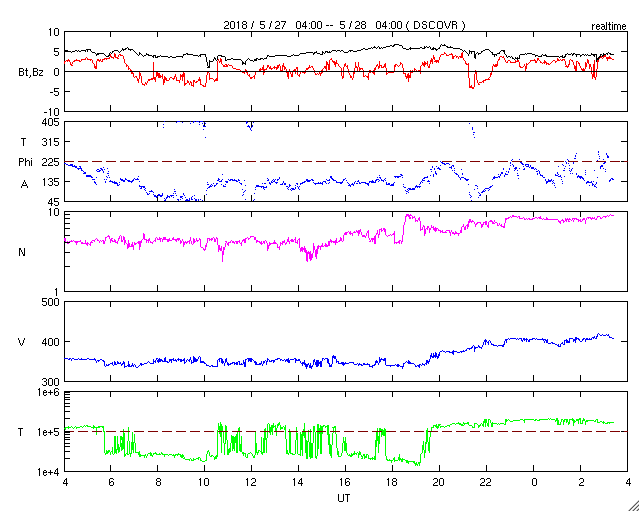This screenshot has height=512, width=640.
Task: Click the window resize grip at bottom-right corner
Action: tap(634, 507)
